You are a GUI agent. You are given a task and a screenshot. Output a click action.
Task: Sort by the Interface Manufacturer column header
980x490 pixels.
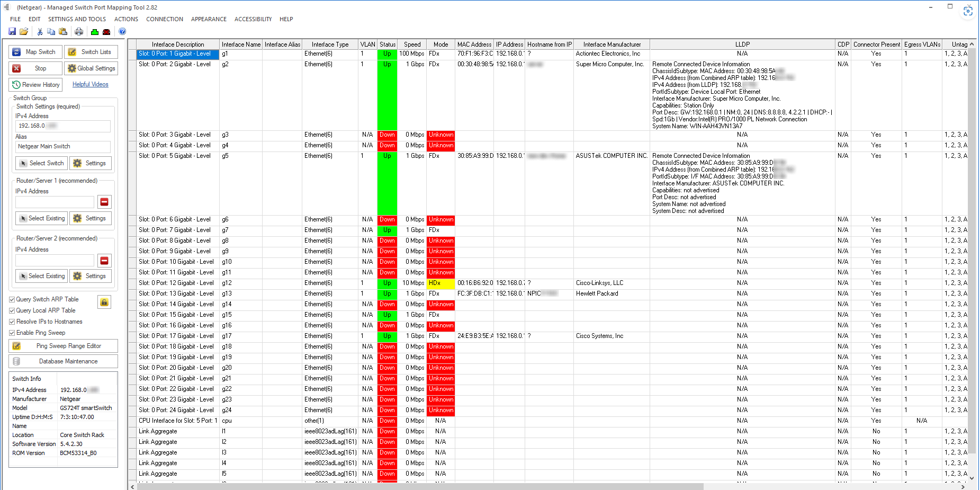click(x=612, y=44)
